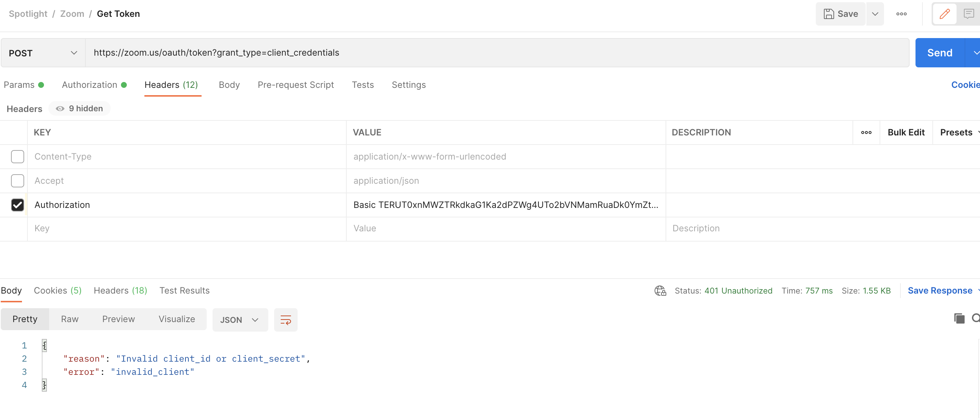Open the three-dot menu beside Save

click(901, 14)
